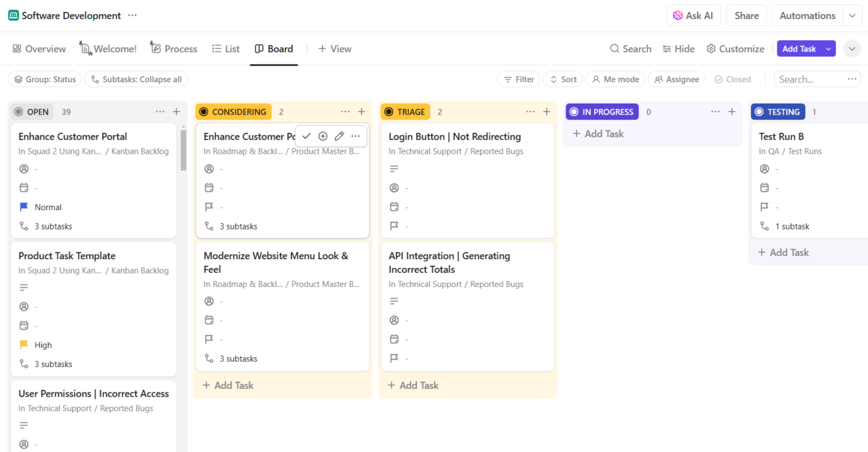The width and height of the screenshot is (868, 452).
Task: Click the Normal priority flag on Enhance Customer Portal
Action: [x=24, y=207]
